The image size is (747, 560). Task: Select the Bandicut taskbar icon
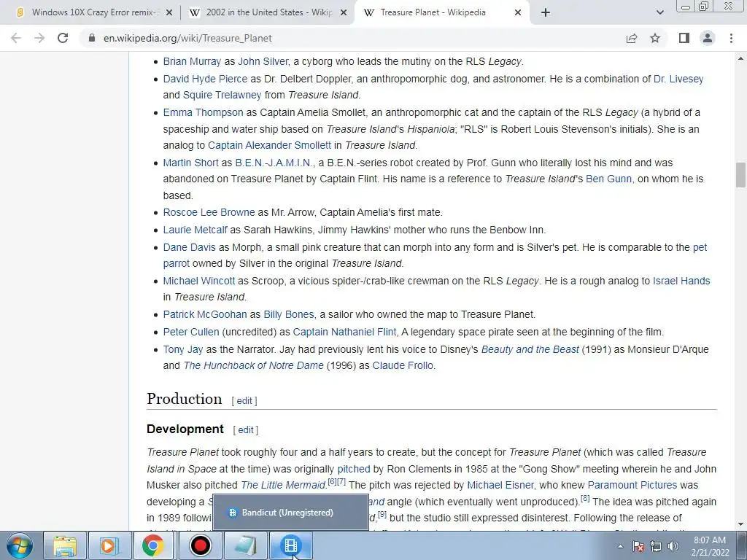291,545
